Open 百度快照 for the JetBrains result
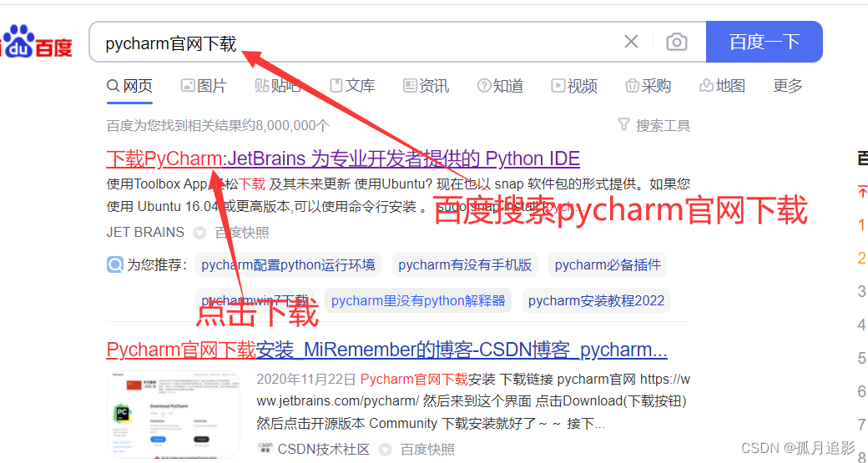Viewport: 868px width, 463px height. (242, 232)
